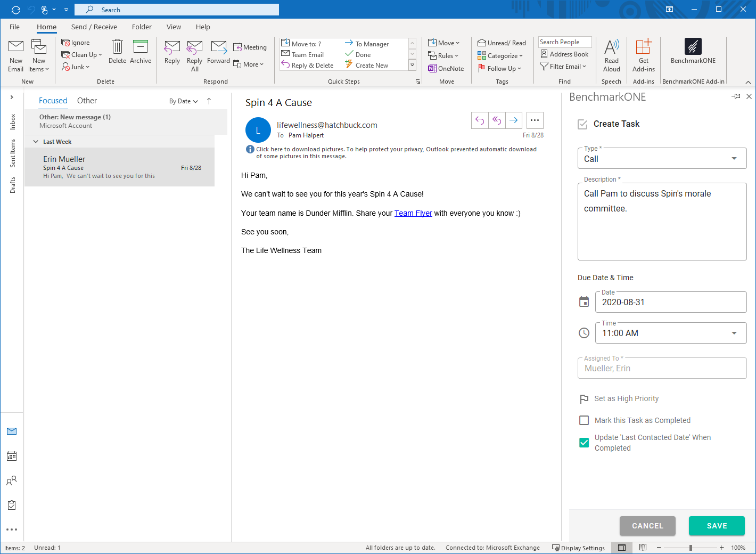Image resolution: width=756 pixels, height=554 pixels.
Task: Create a Meeting from the message
Action: point(250,47)
